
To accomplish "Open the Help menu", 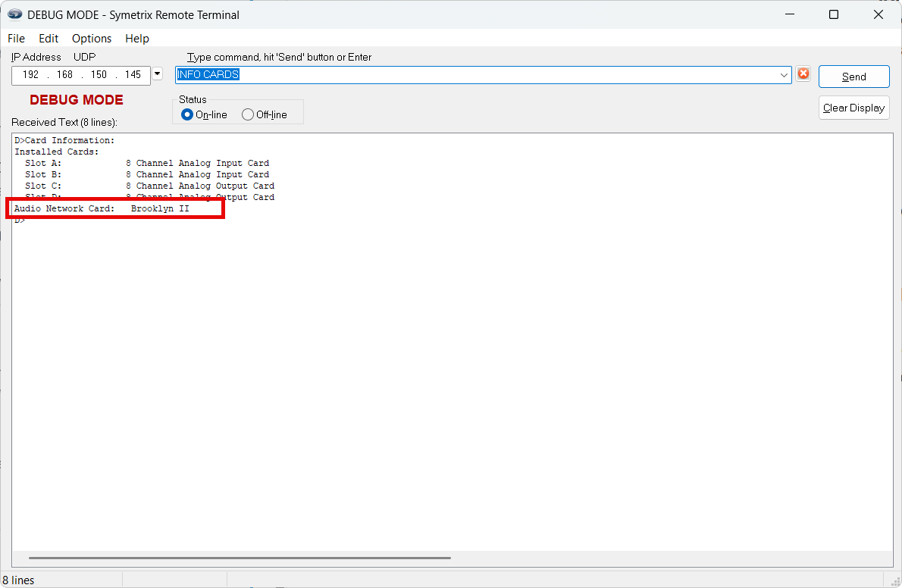I will click(137, 39).
